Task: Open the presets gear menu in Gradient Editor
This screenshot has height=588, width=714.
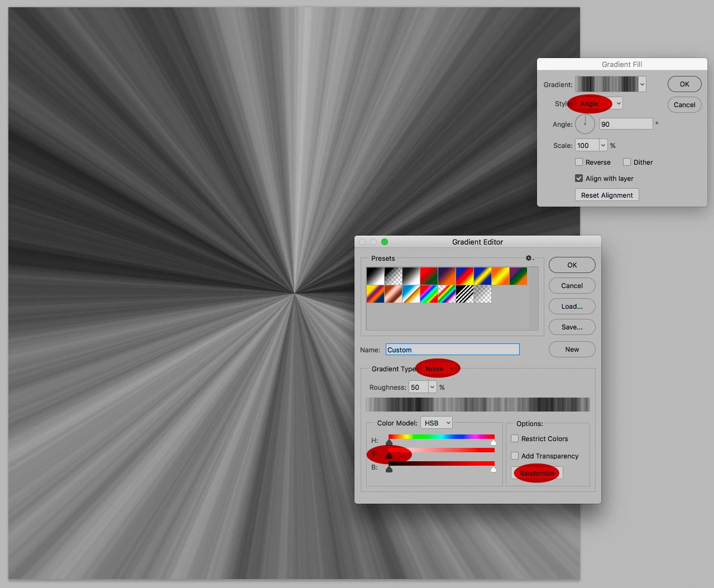Action: pos(529,258)
